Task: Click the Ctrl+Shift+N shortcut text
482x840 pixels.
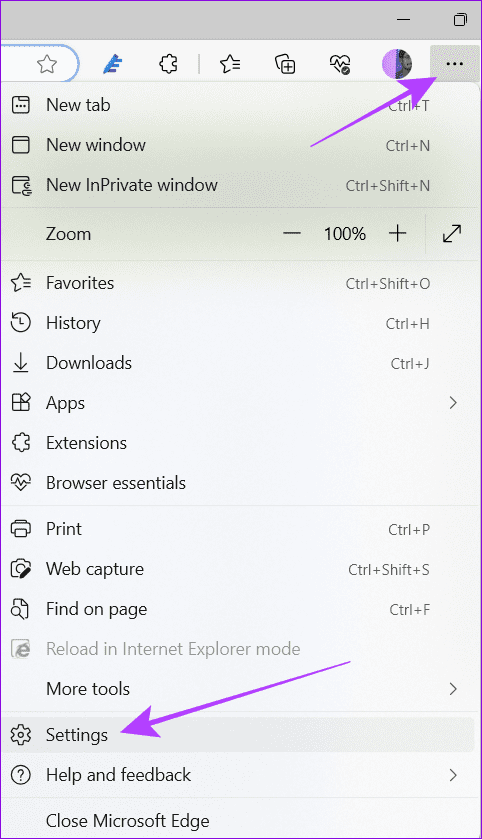Action: tap(388, 186)
